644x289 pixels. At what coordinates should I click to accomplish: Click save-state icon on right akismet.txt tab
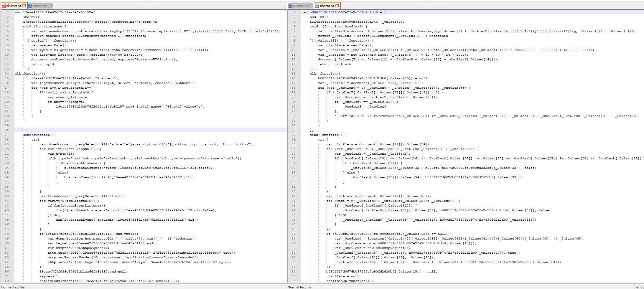[x=291, y=6]
